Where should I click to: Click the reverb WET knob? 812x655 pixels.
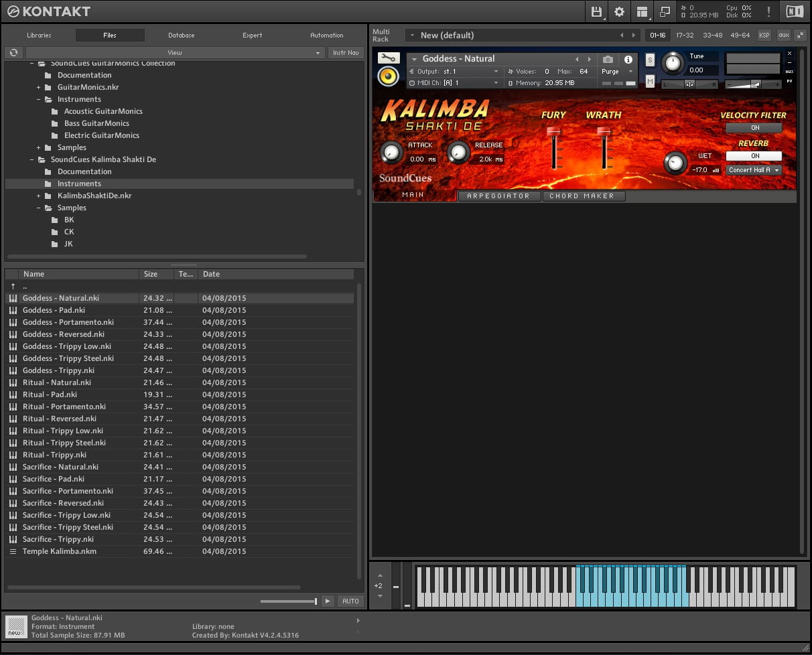(675, 163)
